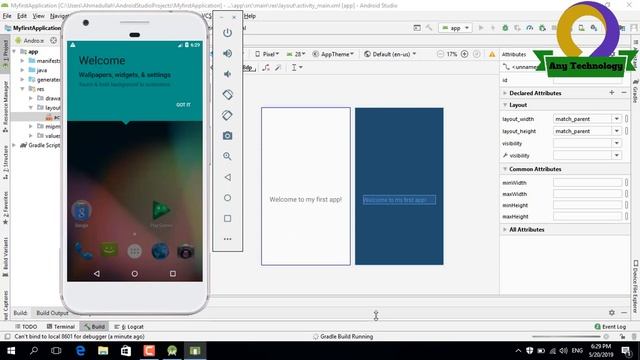Collapse the Common Attributes section
This screenshot has width=640, height=360.
pyautogui.click(x=505, y=169)
